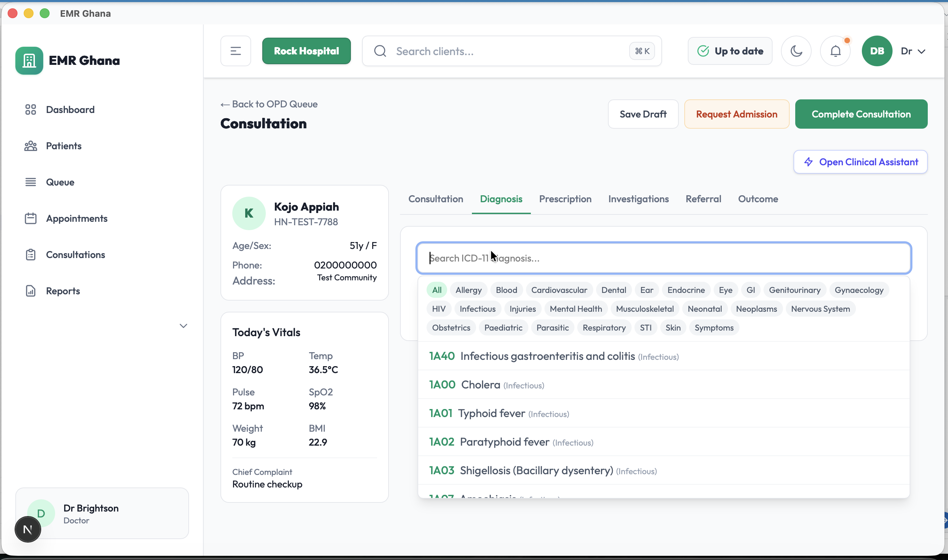This screenshot has height=560, width=948.
Task: Click the Appointments calendar icon
Action: click(31, 219)
